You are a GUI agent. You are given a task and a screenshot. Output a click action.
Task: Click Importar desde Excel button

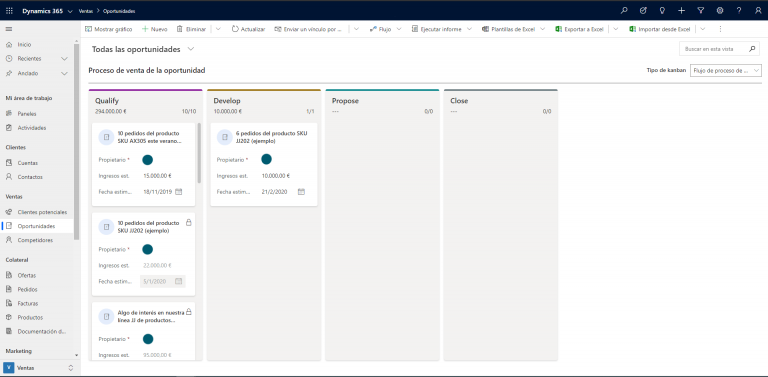click(x=660, y=29)
